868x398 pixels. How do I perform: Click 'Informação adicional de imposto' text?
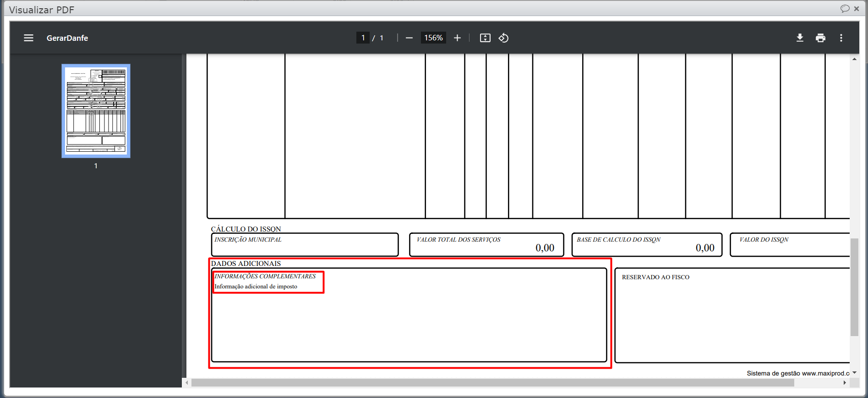coord(256,287)
